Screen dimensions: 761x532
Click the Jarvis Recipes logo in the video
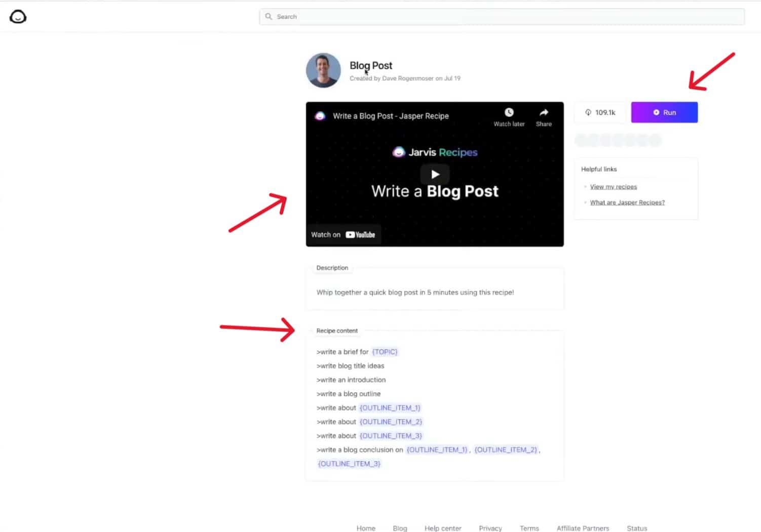tap(435, 152)
